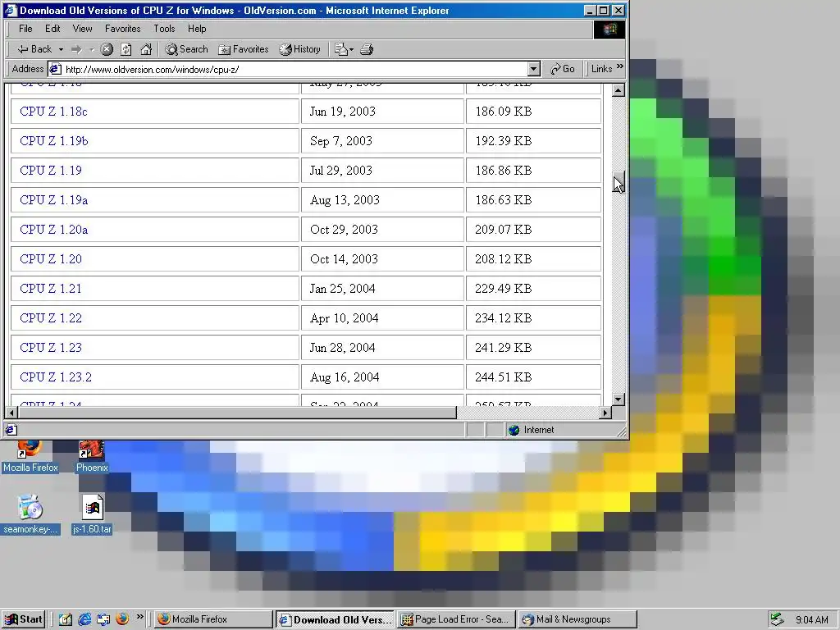Screen dimensions: 840x630
Task: Click the vertical scrollbar up arrow
Action: coord(619,90)
